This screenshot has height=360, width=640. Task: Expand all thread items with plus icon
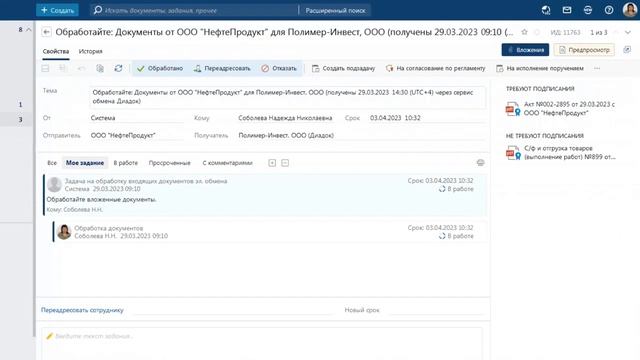point(272,163)
